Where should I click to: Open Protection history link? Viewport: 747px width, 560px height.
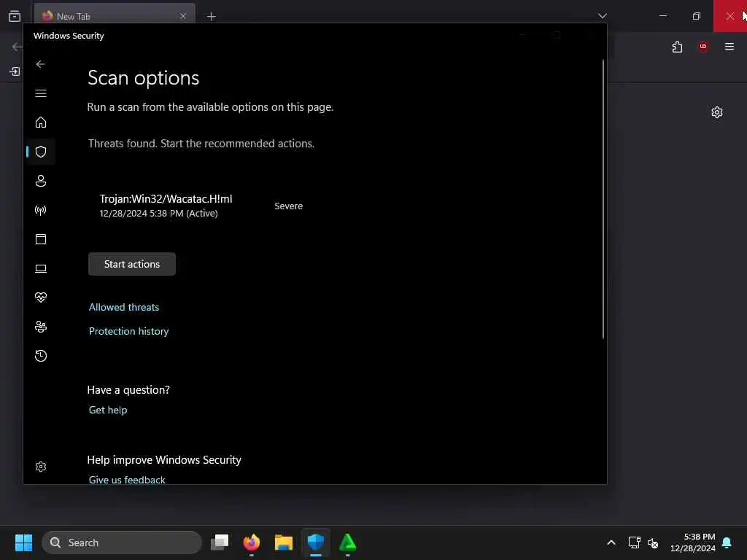coord(128,331)
